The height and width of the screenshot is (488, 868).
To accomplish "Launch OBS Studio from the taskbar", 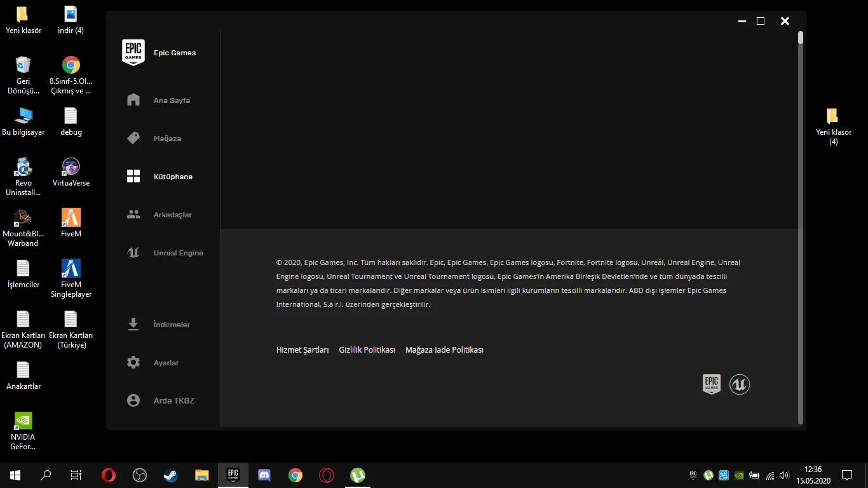I will [140, 475].
